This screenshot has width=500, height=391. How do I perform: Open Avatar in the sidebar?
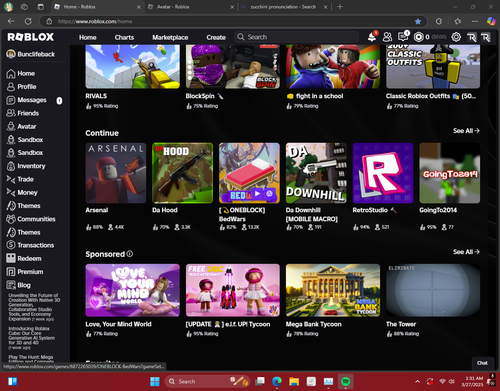(21, 127)
